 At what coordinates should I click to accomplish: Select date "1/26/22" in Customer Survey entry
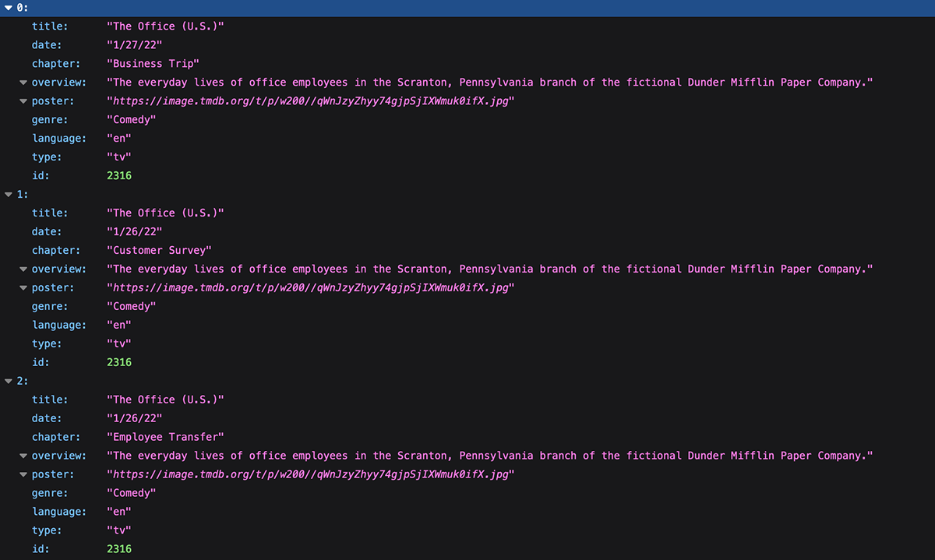[134, 232]
